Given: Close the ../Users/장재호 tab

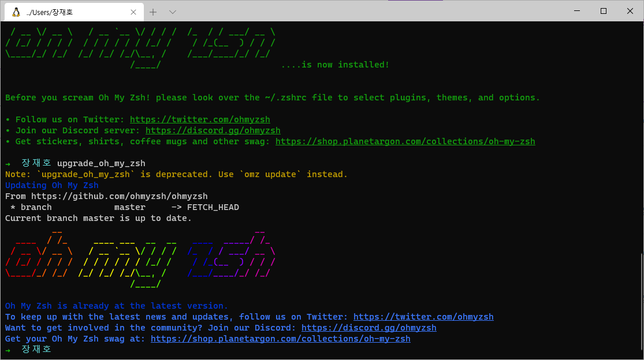Looking at the screenshot, I should pos(133,12).
